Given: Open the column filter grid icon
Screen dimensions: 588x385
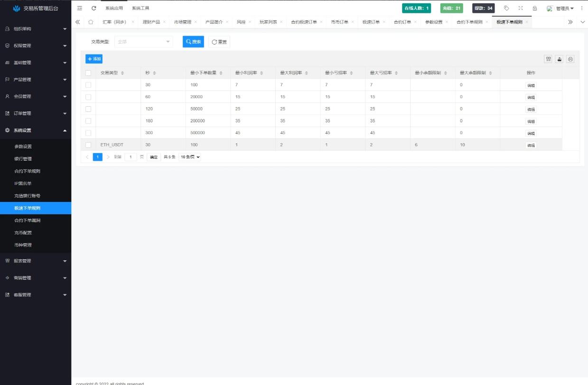Looking at the screenshot, I should pos(549,59).
